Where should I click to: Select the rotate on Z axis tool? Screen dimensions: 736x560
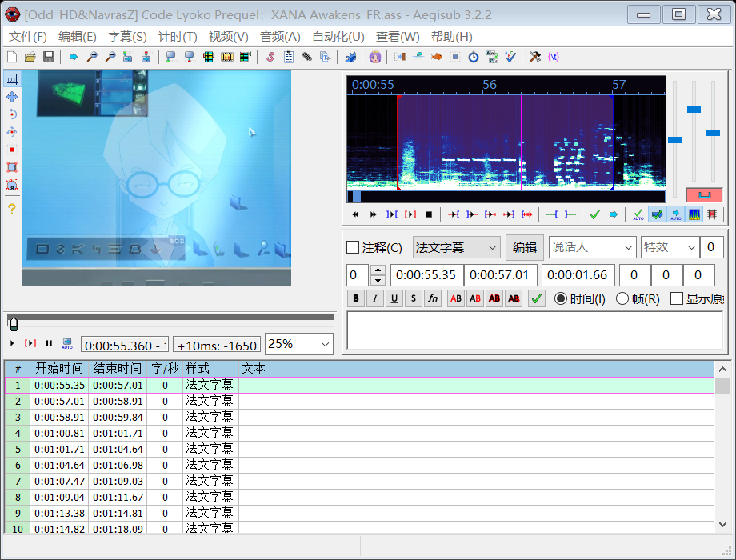pos(12,114)
